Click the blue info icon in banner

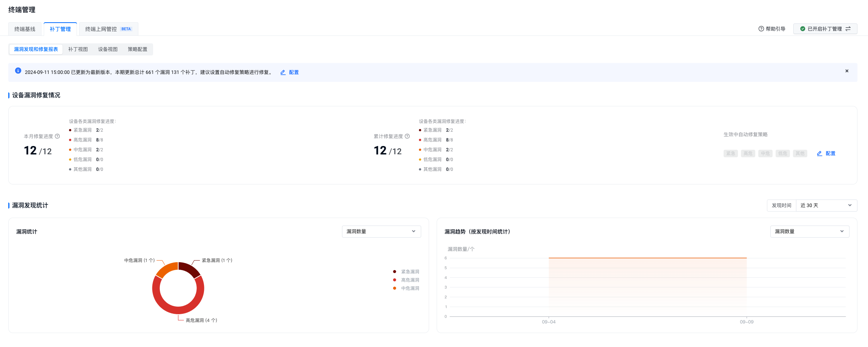point(18,71)
